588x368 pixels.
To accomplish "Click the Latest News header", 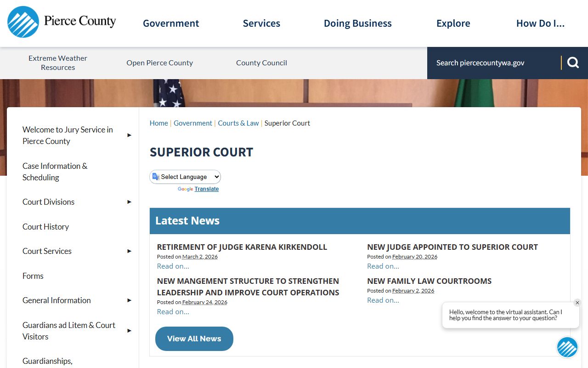I will 187,221.
